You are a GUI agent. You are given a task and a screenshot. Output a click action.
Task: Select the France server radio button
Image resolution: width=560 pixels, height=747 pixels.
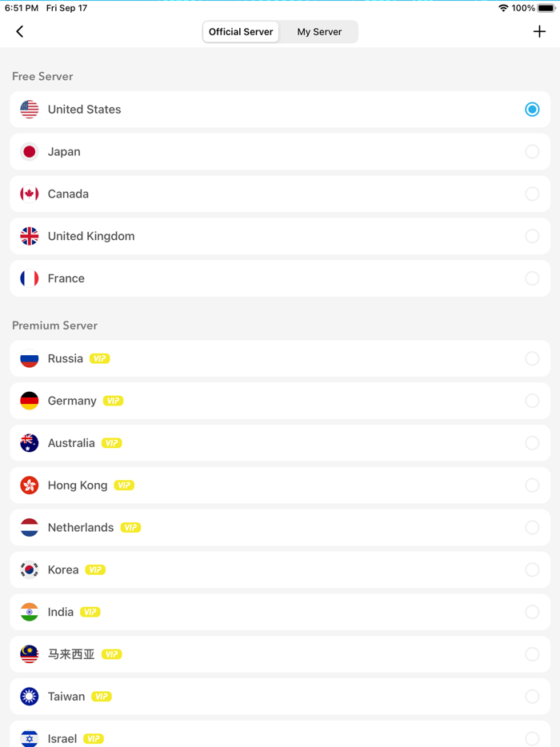532,278
